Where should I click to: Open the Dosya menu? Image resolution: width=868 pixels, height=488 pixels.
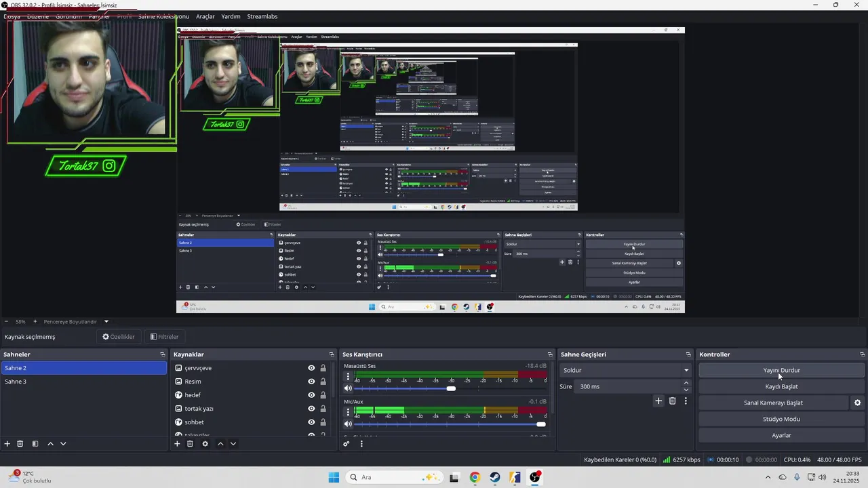(12, 16)
